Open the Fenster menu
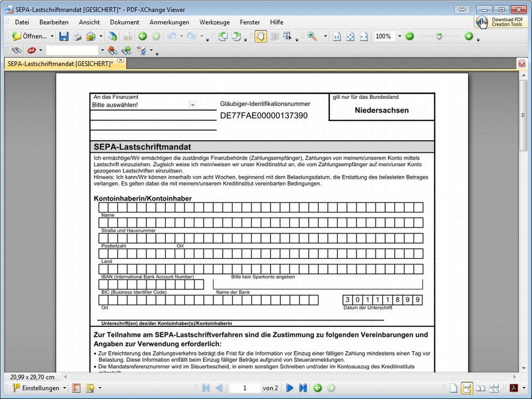The image size is (532, 399). pos(250,22)
